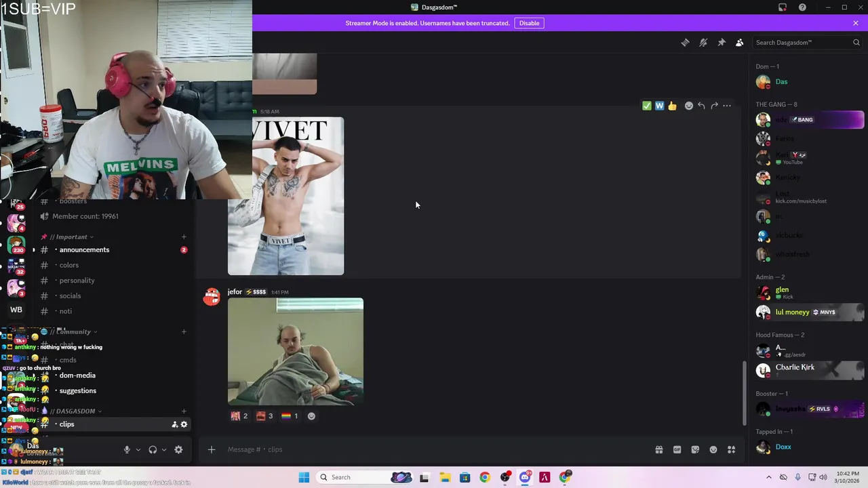Open the VIVET magazine image attachment

click(285, 196)
